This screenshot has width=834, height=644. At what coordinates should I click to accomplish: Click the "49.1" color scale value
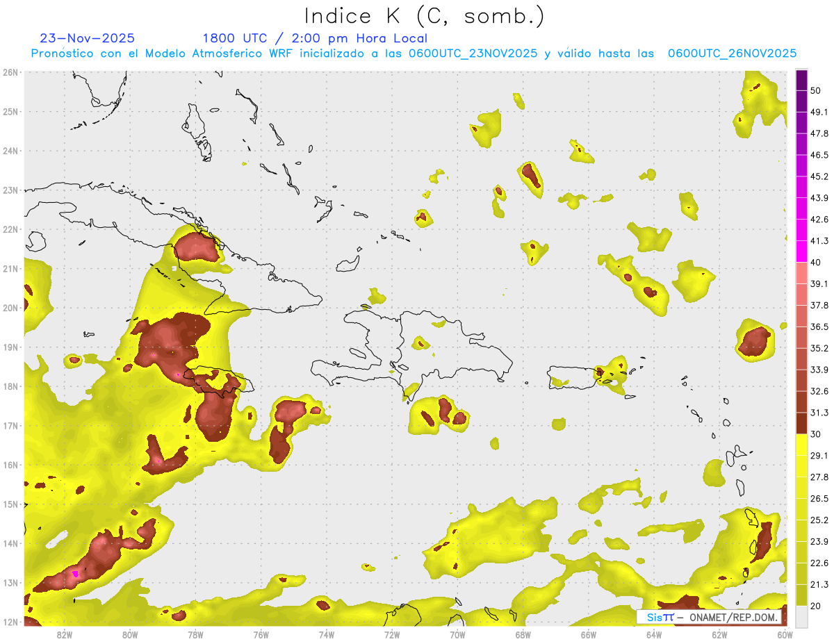819,112
